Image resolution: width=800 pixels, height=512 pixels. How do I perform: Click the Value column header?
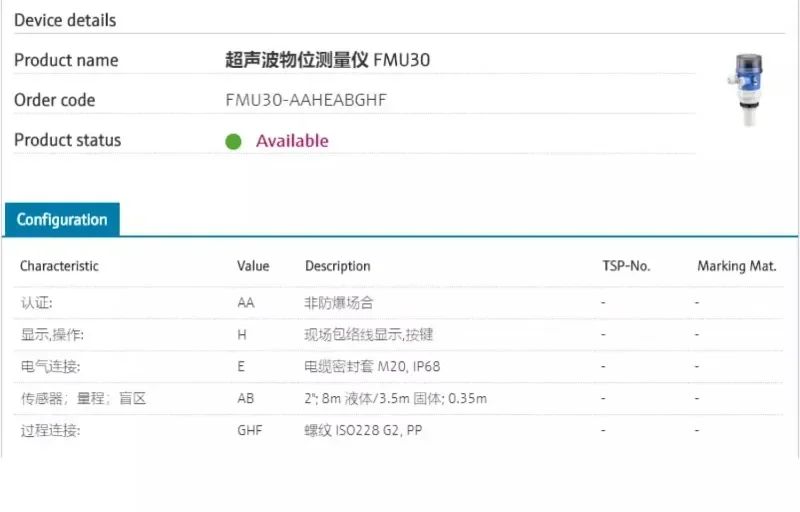point(253,266)
